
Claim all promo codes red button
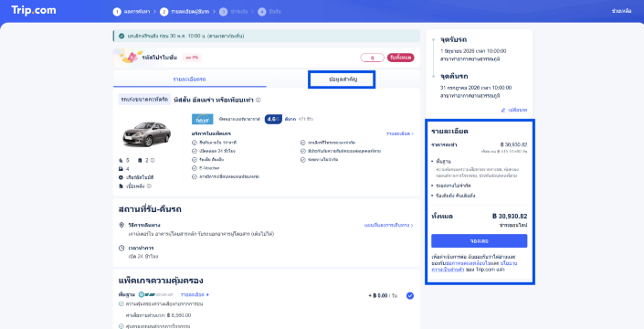click(x=400, y=58)
